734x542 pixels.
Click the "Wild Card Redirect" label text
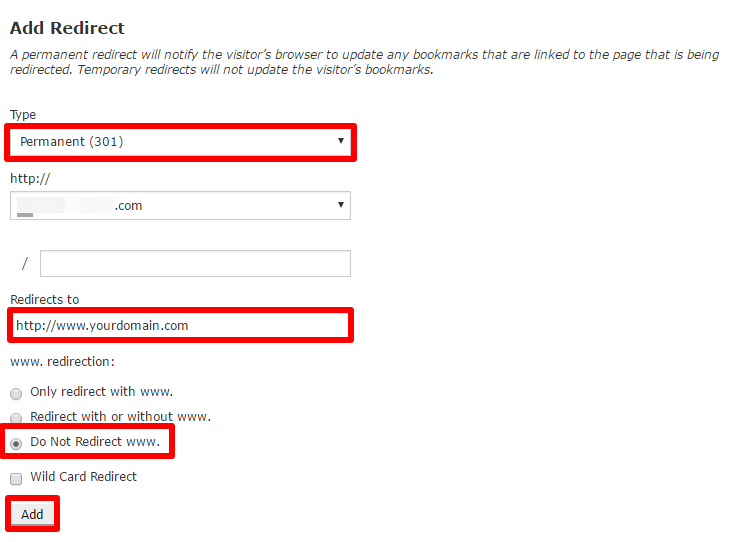click(83, 476)
